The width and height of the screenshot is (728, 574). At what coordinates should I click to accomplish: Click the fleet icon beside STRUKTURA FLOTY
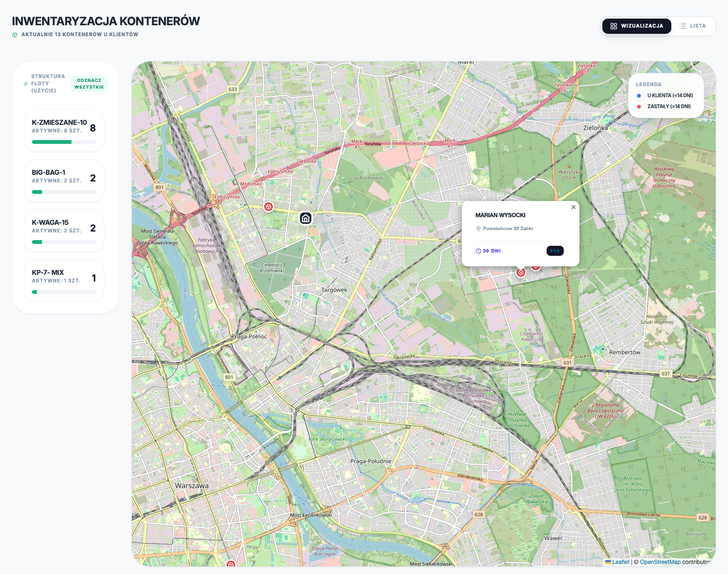26,84
